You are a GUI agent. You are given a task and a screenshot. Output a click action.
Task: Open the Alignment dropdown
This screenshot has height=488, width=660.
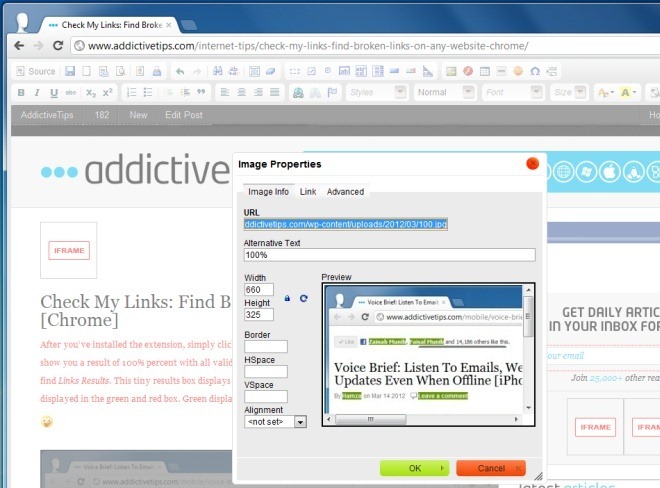275,422
